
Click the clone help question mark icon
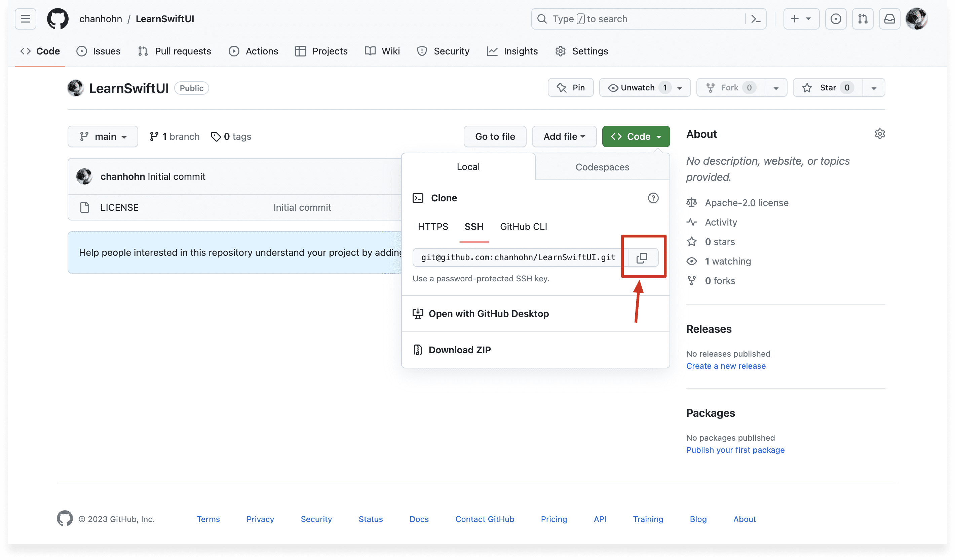pos(653,198)
